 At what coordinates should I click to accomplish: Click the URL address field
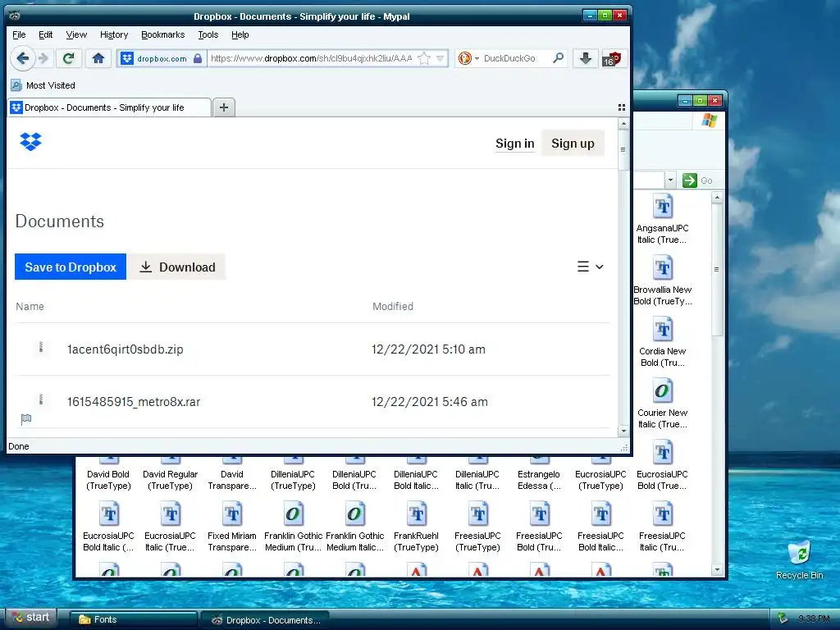coord(312,58)
